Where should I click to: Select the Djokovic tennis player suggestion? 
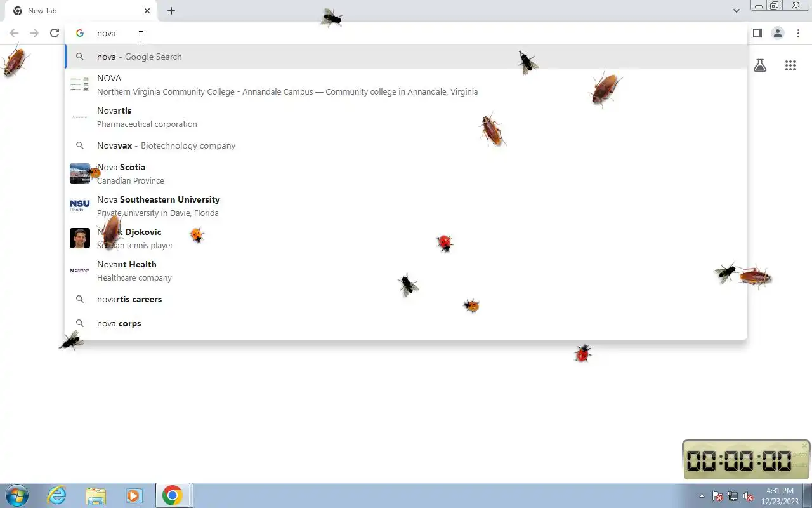click(x=406, y=238)
